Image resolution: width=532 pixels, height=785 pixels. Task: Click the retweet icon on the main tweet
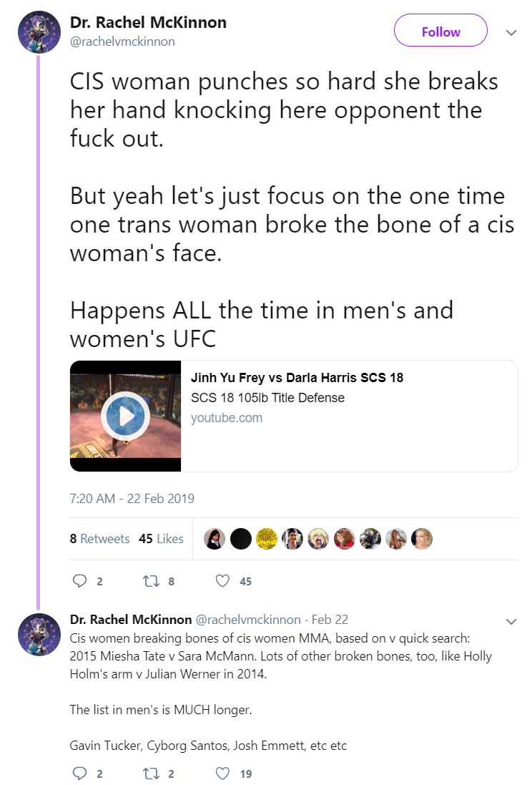(x=151, y=581)
